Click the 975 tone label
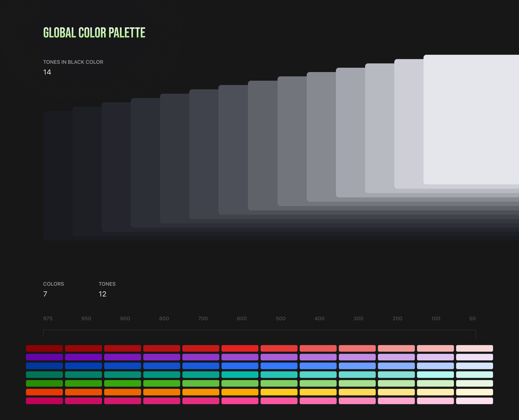This screenshot has width=519, height=420. tap(48, 318)
